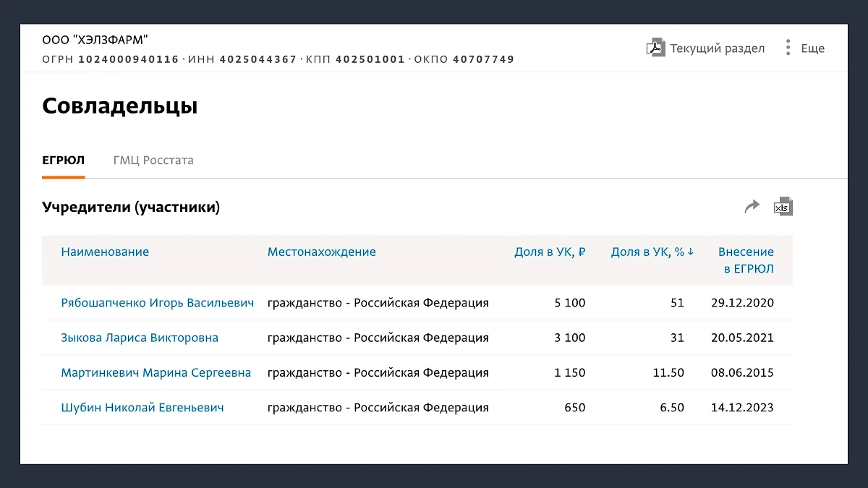868x488 pixels.
Task: Click the PDF download icon near Текущий раздел
Action: (x=655, y=48)
